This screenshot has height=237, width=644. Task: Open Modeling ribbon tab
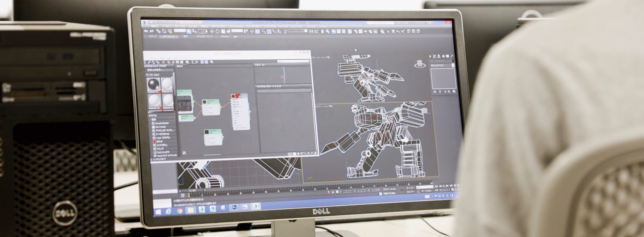[153, 36]
